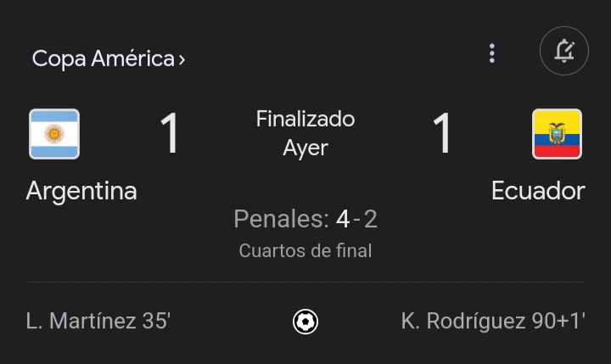Select goal scorer L. Martínez 35'
The width and height of the screenshot is (611, 364).
98,322
